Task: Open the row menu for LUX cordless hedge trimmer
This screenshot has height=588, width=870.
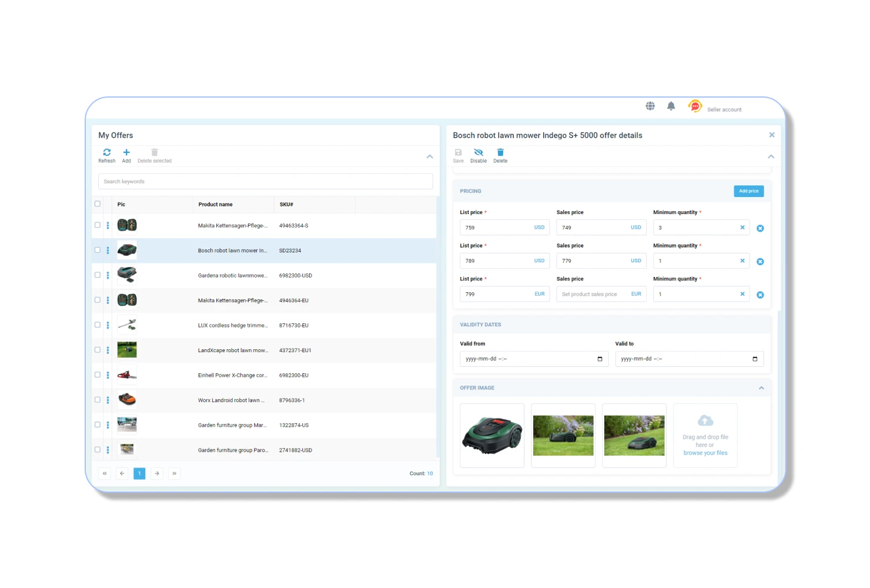Action: point(108,325)
